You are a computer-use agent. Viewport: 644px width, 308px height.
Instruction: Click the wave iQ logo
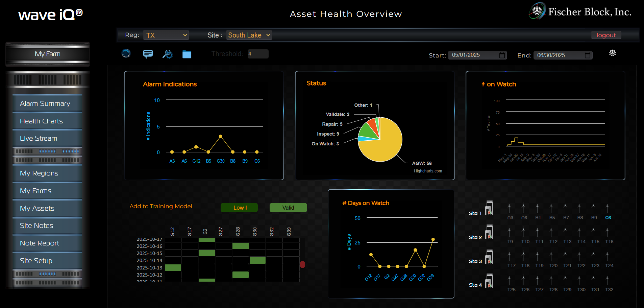(50, 15)
